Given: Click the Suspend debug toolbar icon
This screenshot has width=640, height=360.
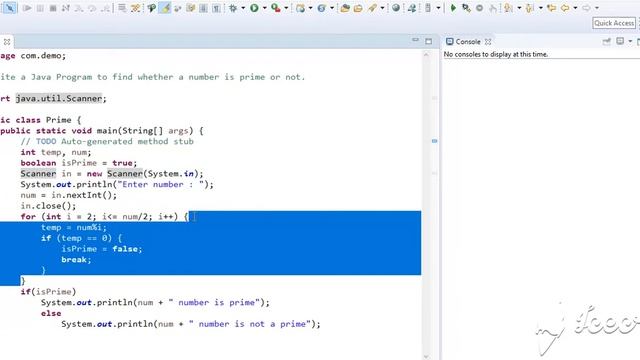Looking at the screenshot, I should tap(40, 8).
